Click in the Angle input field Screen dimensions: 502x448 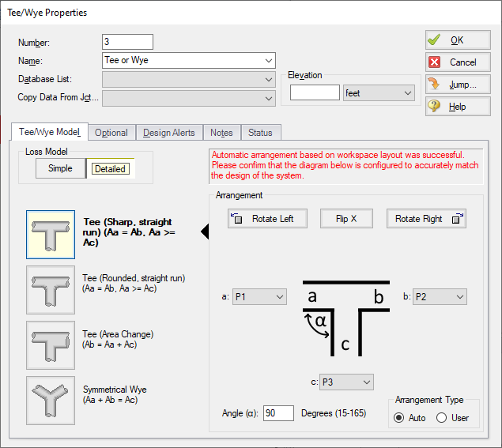(278, 413)
